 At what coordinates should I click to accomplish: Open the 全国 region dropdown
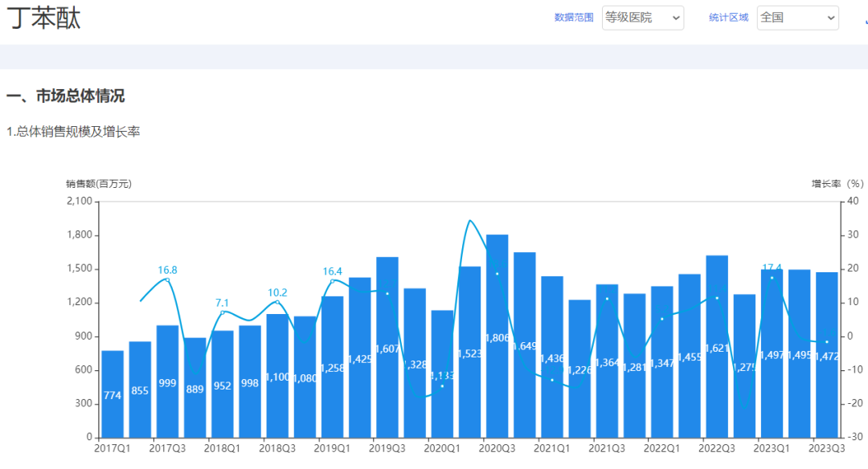click(798, 18)
